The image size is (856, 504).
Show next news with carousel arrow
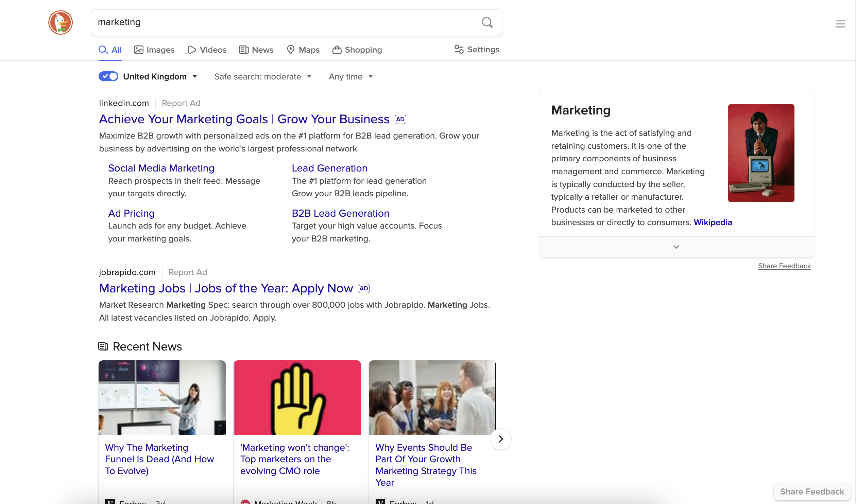click(500, 439)
